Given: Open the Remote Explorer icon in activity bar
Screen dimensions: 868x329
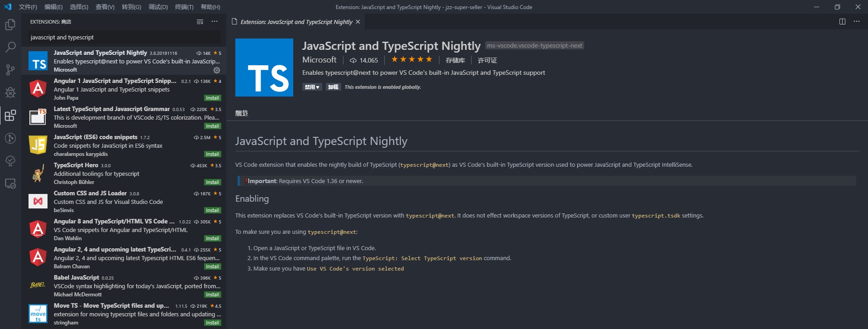Looking at the screenshot, I should click(x=10, y=184).
